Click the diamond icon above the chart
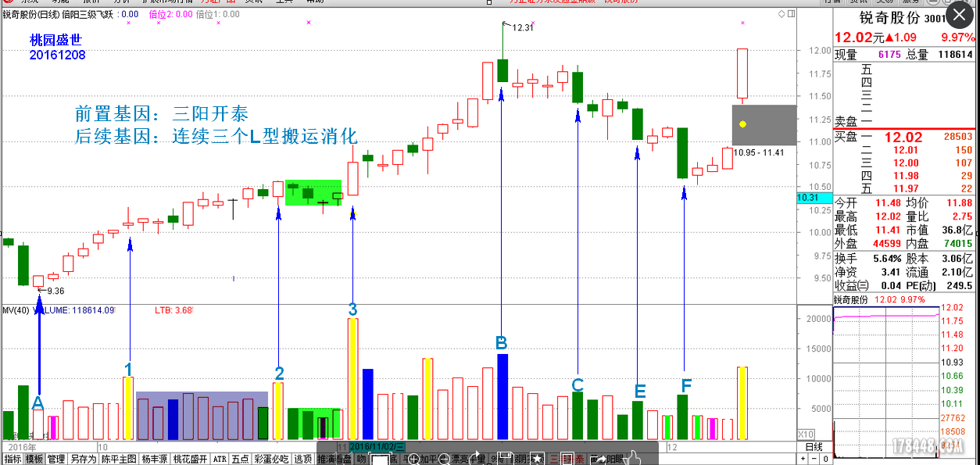Screen dimensions: 980x465 coord(781,14)
